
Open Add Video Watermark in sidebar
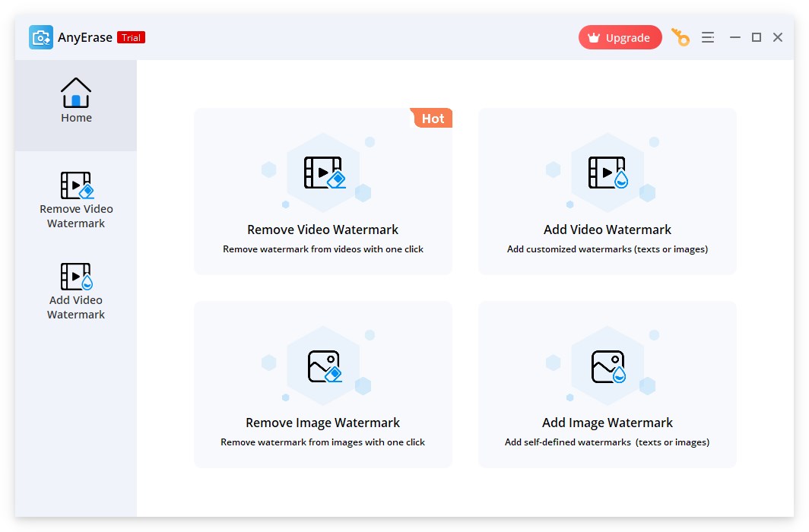[76, 292]
